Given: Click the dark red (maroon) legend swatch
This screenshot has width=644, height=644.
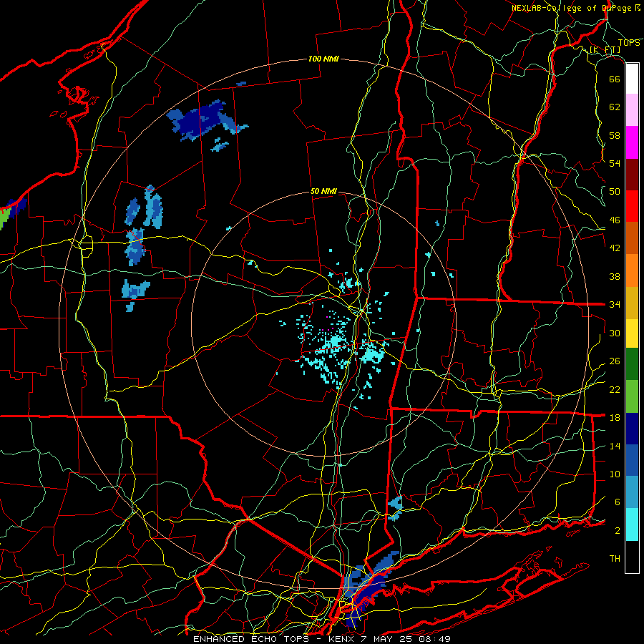Looking at the screenshot, I should [x=632, y=175].
